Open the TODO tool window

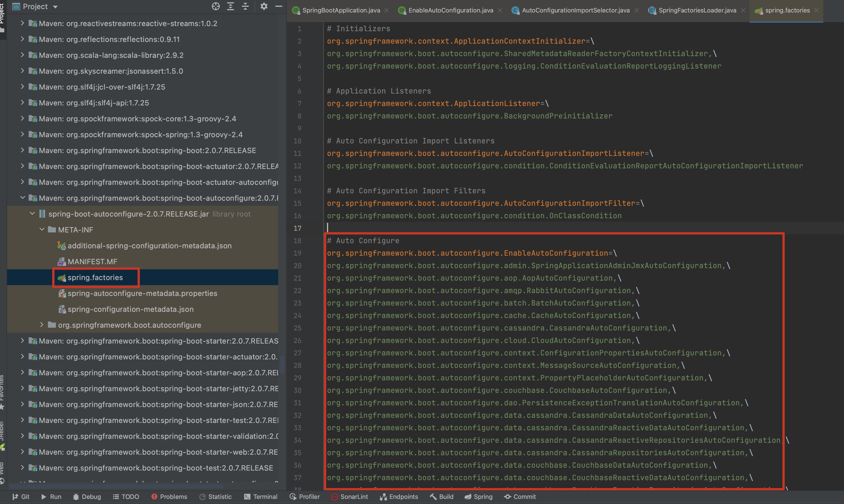click(x=126, y=497)
